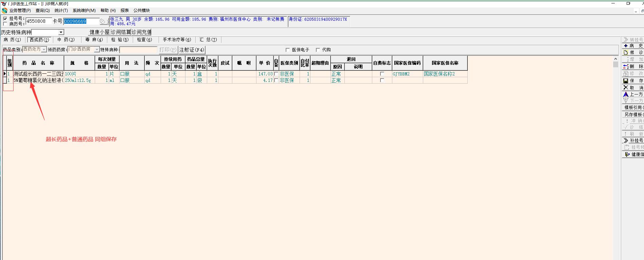Screen dimensions: 644x260
Task: Toggle the 挂号号 checkbox
Action: 5,19
